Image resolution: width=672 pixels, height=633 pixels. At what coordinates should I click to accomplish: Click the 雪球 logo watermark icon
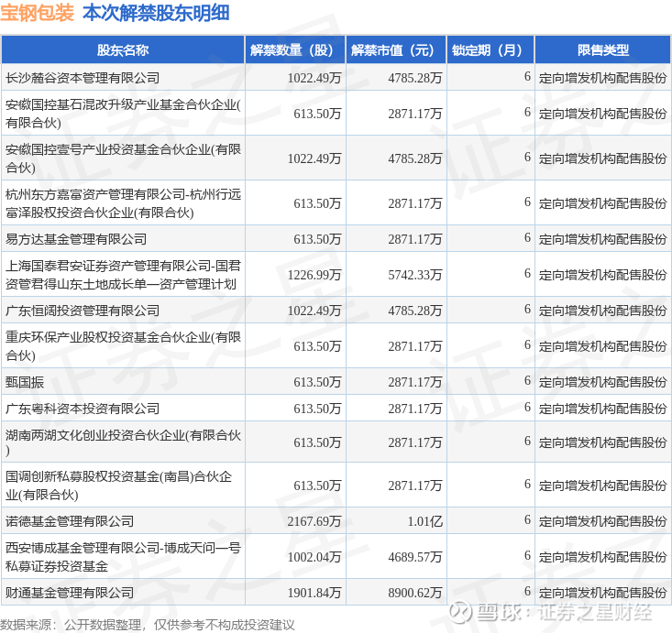460,612
